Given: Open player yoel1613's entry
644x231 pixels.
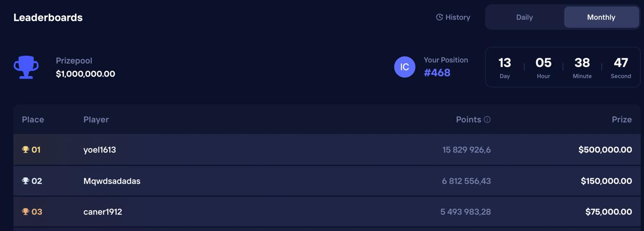Looking at the screenshot, I should pos(100,150).
